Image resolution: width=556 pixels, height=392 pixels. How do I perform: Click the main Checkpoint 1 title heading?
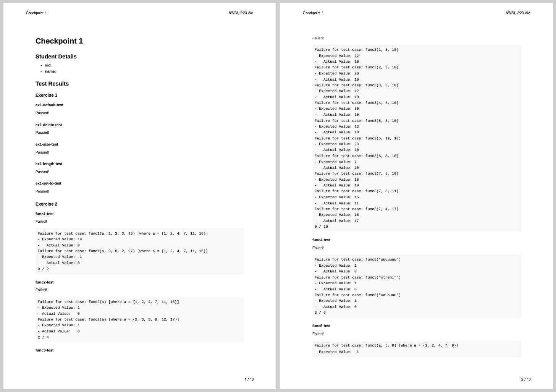point(59,41)
